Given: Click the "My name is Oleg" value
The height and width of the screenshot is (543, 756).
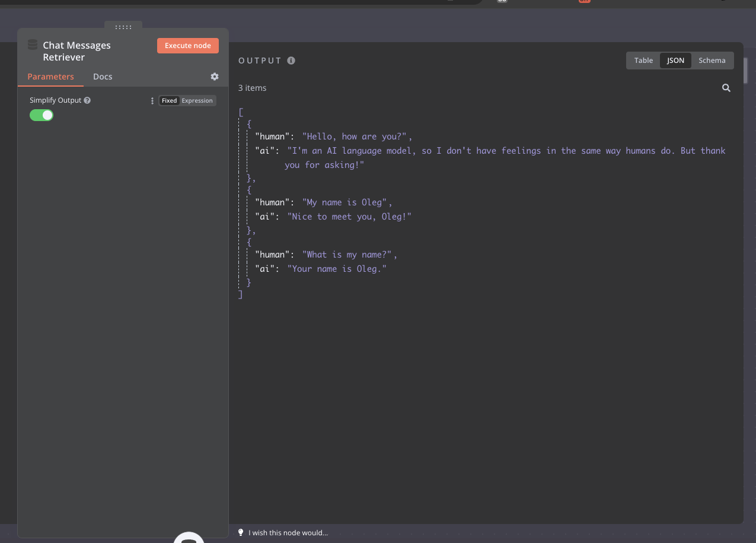Looking at the screenshot, I should pos(344,202).
